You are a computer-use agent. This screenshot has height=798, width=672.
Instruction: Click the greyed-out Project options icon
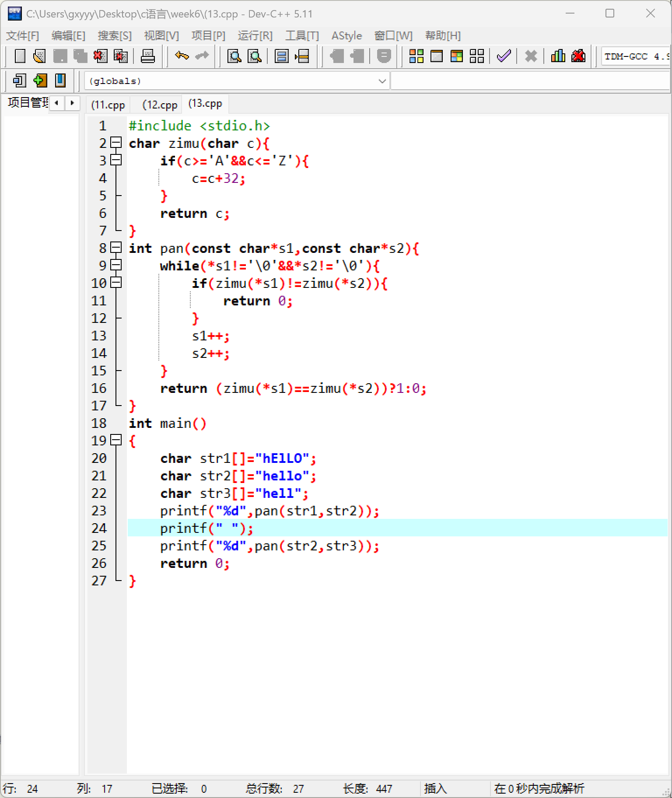tap(384, 56)
